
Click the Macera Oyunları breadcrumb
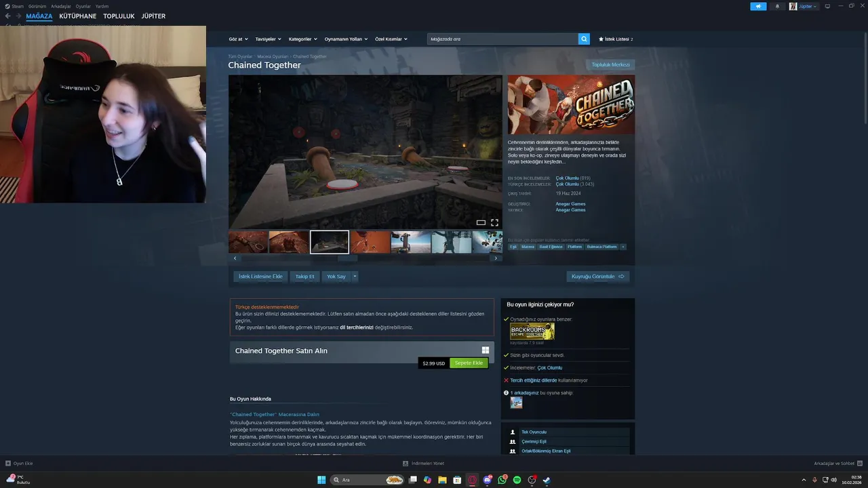(273, 57)
